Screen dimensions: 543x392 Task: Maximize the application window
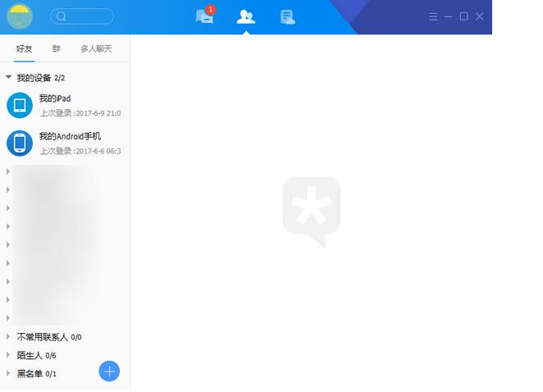pyautogui.click(x=463, y=16)
